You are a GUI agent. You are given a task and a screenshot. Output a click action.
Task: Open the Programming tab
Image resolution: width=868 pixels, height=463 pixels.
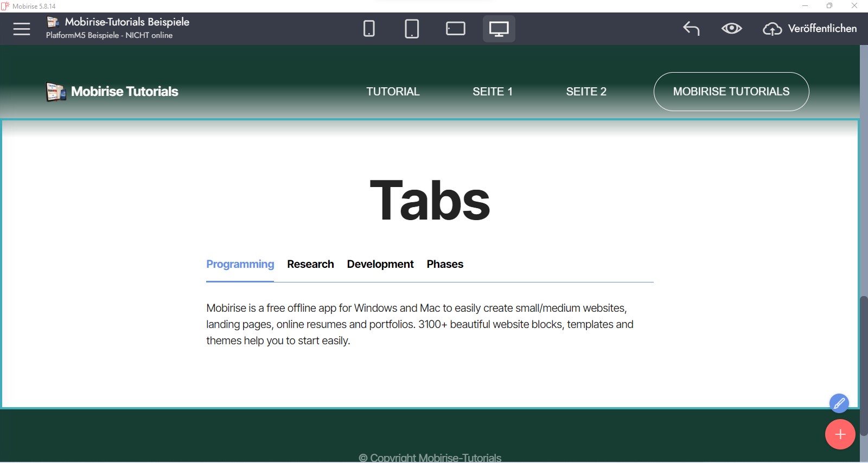click(x=240, y=264)
